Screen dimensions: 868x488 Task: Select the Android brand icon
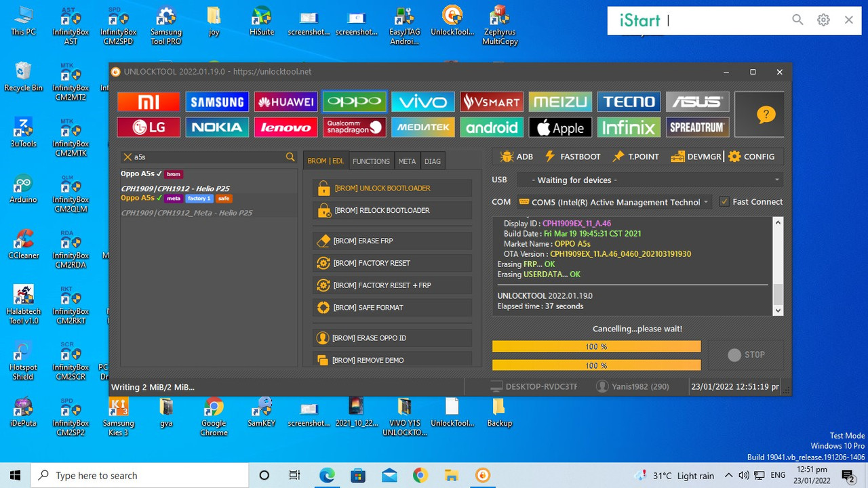pos(492,127)
